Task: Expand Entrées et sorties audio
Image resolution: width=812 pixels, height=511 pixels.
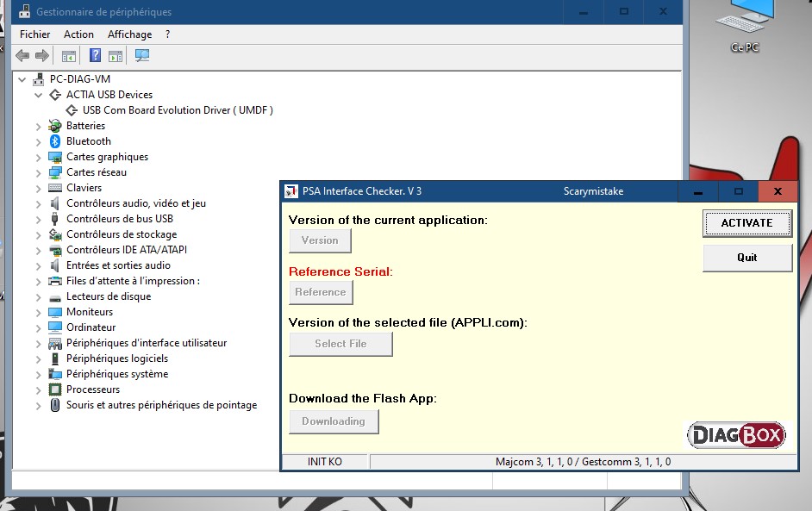Action: click(38, 266)
